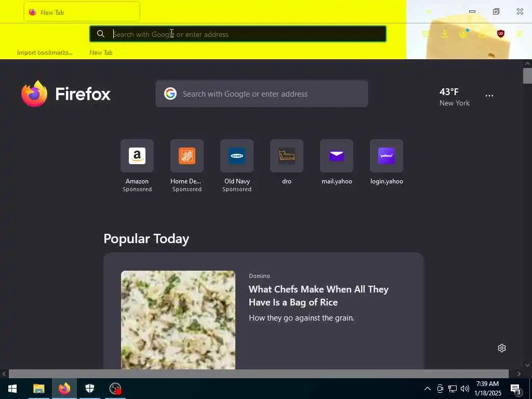The image size is (532, 399).
Task: Open What Chefs Make When... article headline
Action: tap(318, 296)
